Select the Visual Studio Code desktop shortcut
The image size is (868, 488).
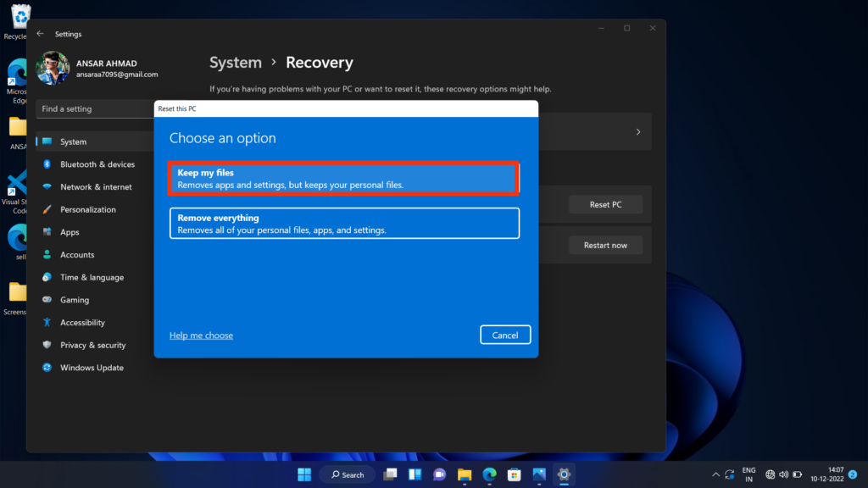point(15,192)
